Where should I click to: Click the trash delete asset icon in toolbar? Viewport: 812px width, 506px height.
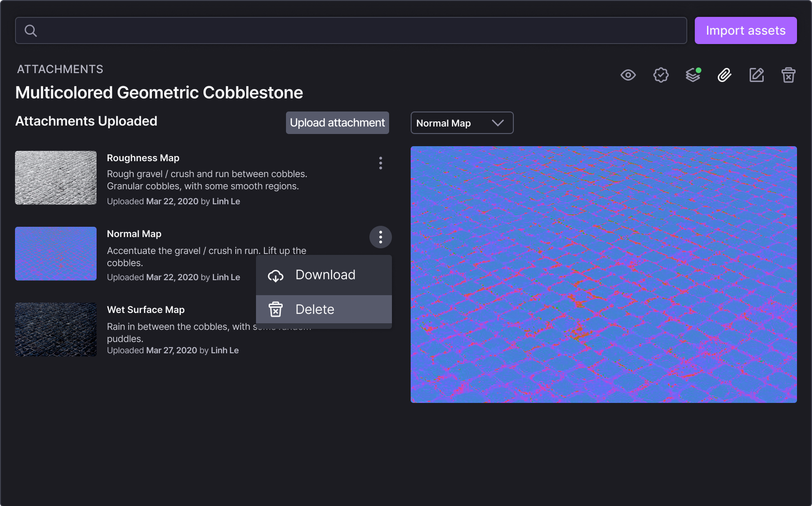pyautogui.click(x=788, y=75)
